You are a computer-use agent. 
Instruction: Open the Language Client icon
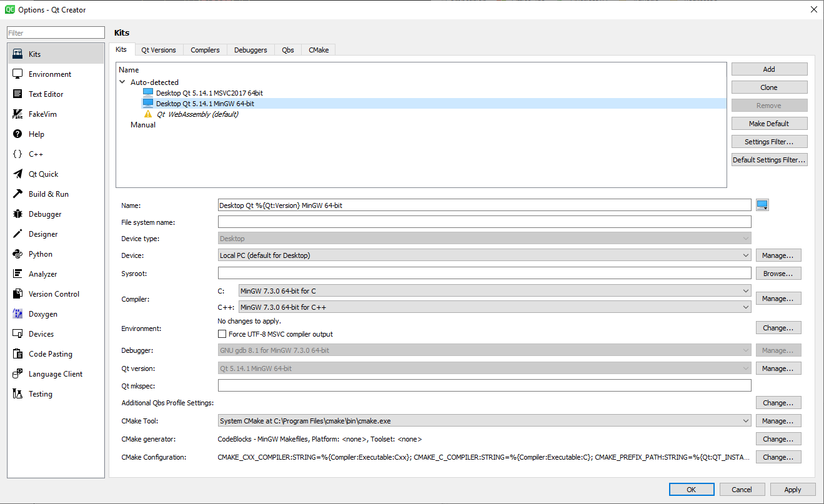(x=17, y=374)
